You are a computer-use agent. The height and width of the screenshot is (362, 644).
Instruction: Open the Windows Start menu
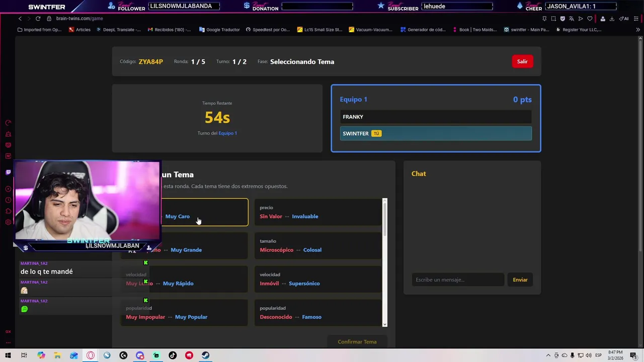coord(8,355)
